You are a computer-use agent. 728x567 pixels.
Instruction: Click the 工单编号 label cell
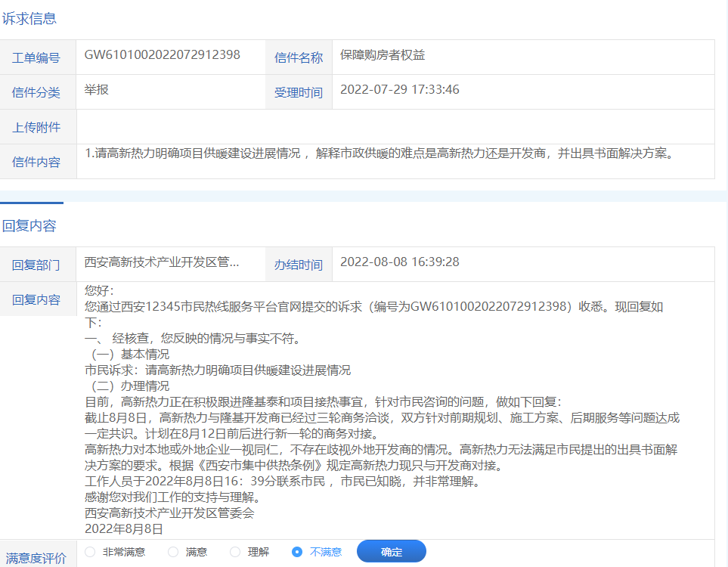[36, 58]
